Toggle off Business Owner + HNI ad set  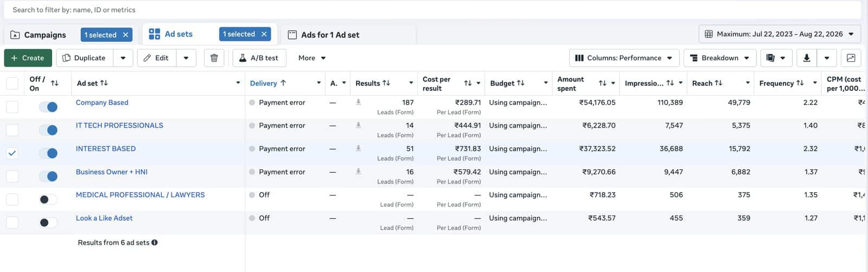48,176
